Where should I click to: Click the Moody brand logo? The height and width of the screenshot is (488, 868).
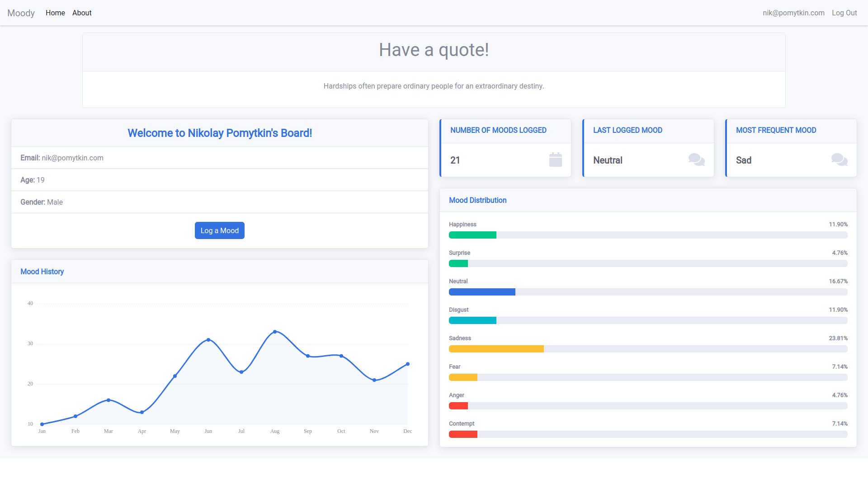pyautogui.click(x=21, y=13)
